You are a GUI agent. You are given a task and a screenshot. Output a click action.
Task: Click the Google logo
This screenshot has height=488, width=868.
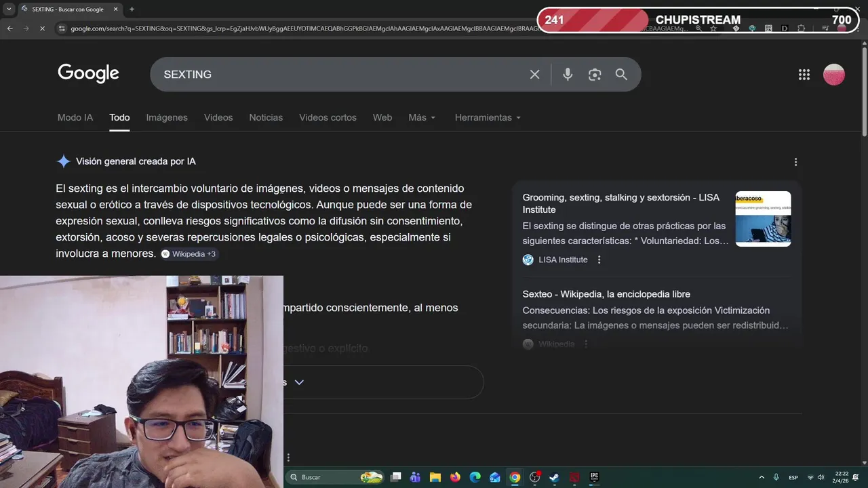tap(88, 73)
